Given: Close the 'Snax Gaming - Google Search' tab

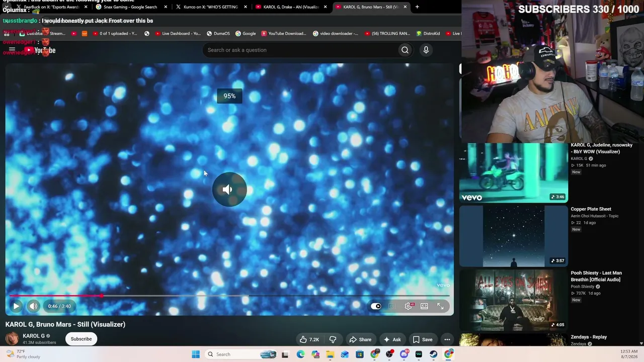Looking at the screenshot, I should [166, 7].
